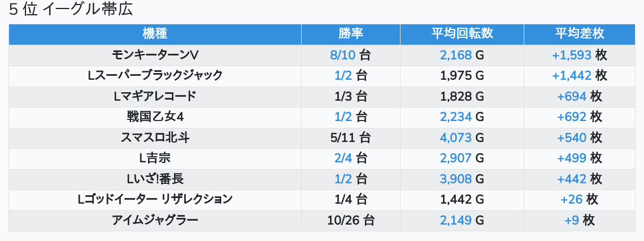Click the +1,593 枚 average difference value
The image size is (644, 241).
click(x=580, y=55)
